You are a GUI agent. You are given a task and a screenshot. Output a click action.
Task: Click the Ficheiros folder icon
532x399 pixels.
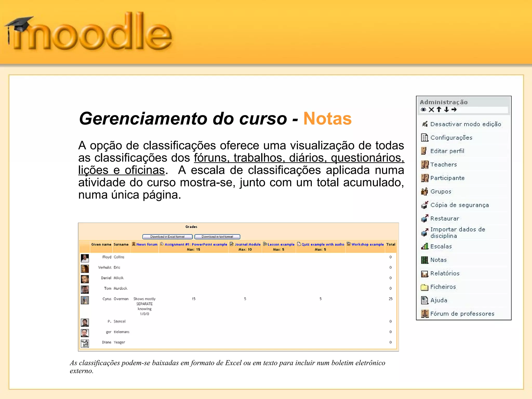tap(424, 287)
